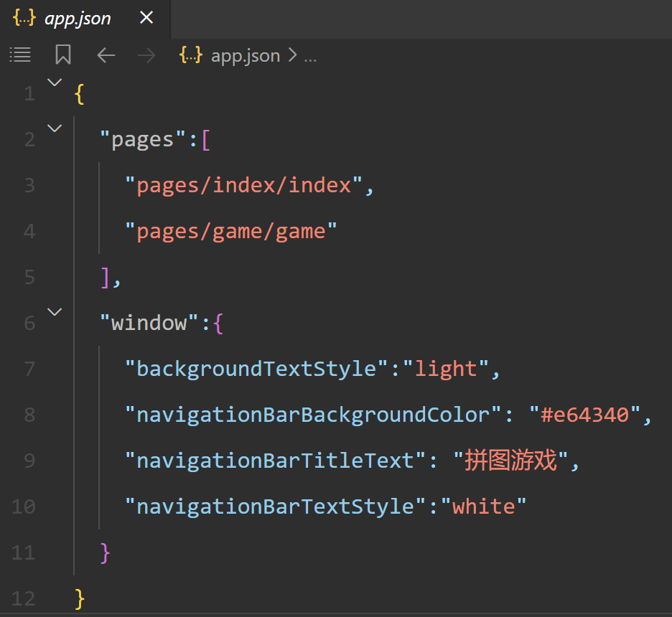Click the "pages" key text

coord(143,140)
